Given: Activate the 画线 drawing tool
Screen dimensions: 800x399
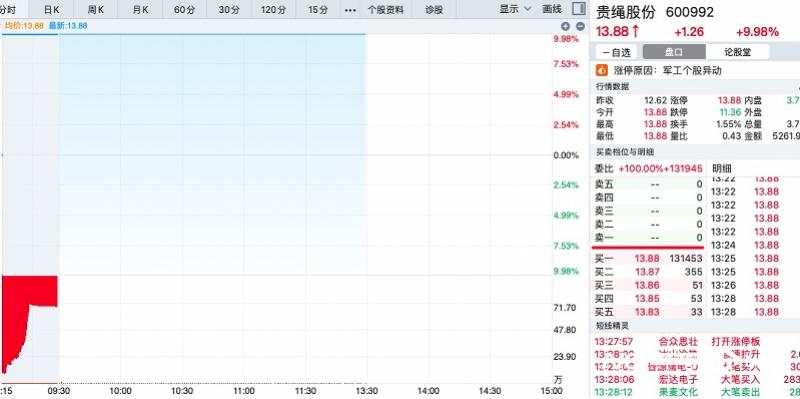Looking at the screenshot, I should pos(552,9).
